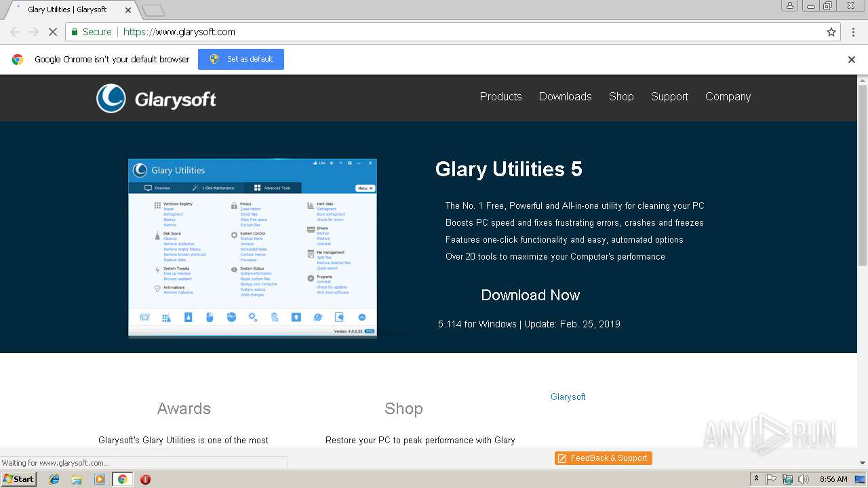Click 'Over 20 tools to maximize' text line
Image resolution: width=868 pixels, height=488 pixels.
click(555, 256)
